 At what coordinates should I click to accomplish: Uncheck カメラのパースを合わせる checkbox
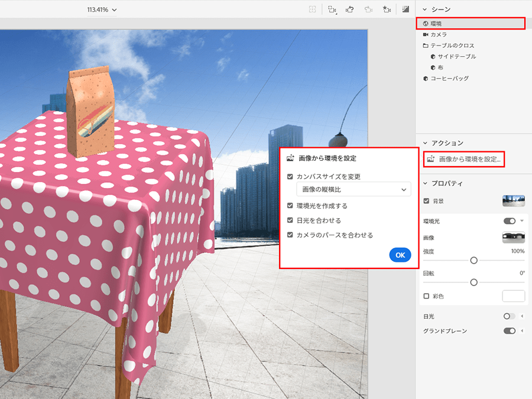(290, 235)
